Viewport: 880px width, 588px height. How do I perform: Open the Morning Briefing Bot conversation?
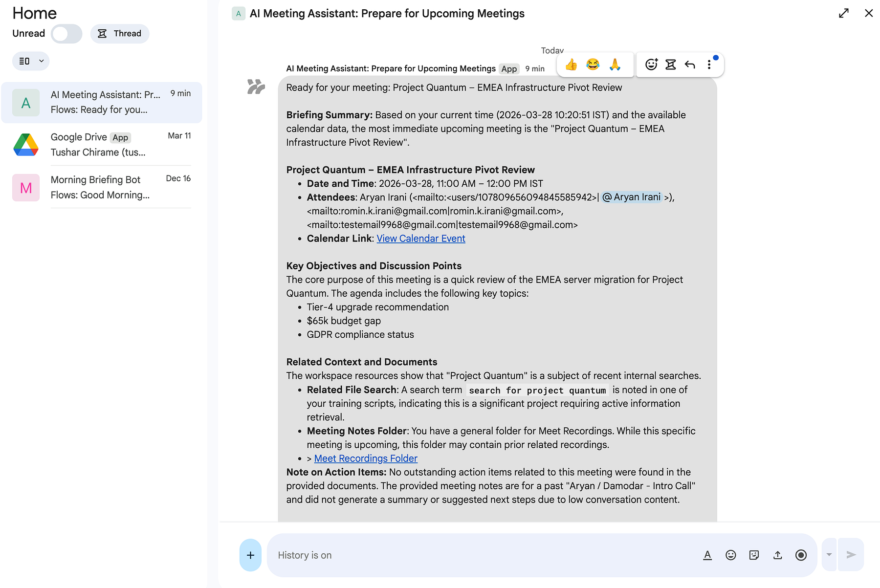102,187
